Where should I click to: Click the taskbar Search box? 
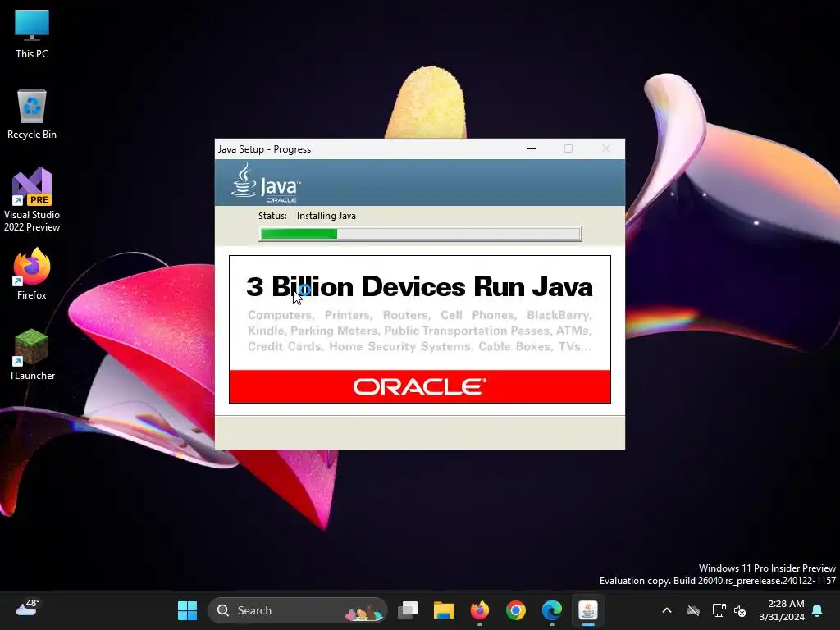coord(297,610)
